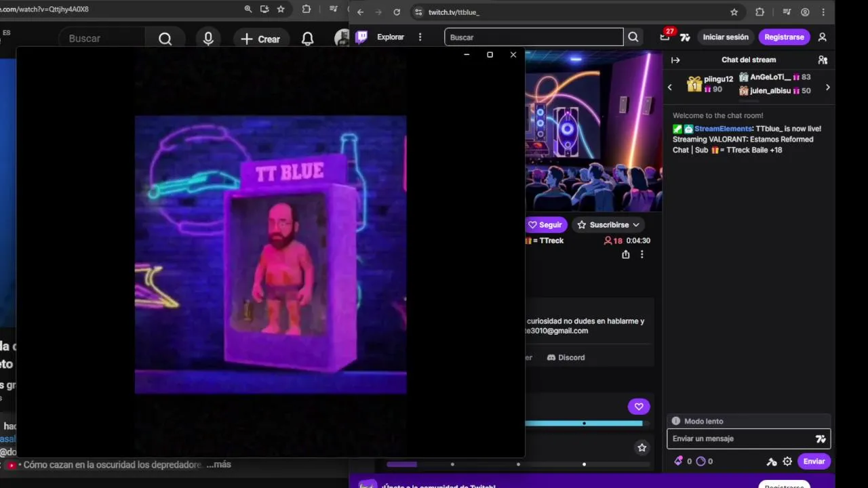Viewport: 868px width, 488px height.
Task: Click zoom magnifier icon in YouTube address bar
Action: (248, 9)
